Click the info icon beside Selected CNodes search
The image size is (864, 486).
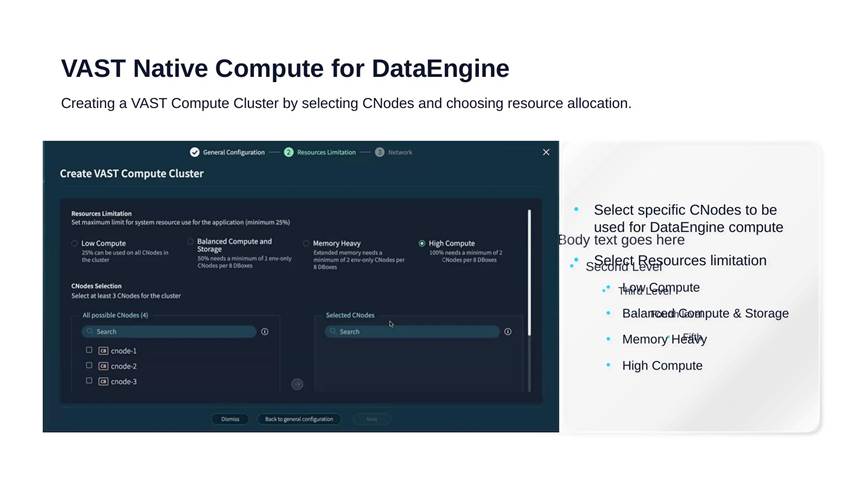pos(507,332)
